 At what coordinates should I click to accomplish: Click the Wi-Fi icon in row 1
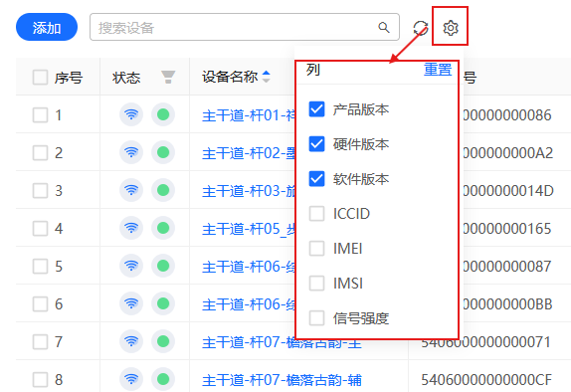131,114
